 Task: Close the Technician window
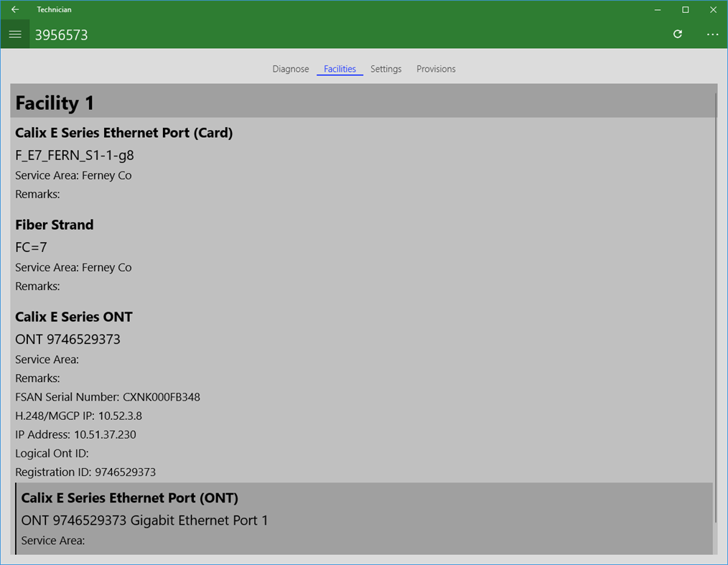(x=713, y=10)
